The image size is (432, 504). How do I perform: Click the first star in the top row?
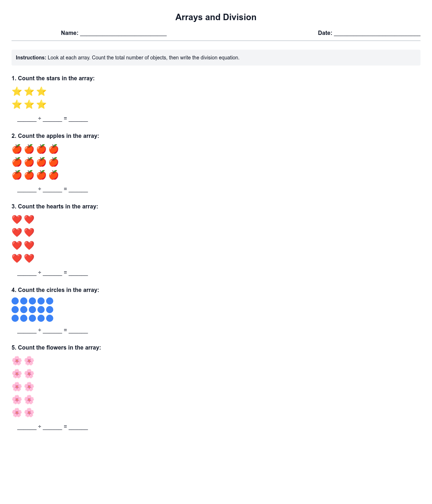(17, 91)
